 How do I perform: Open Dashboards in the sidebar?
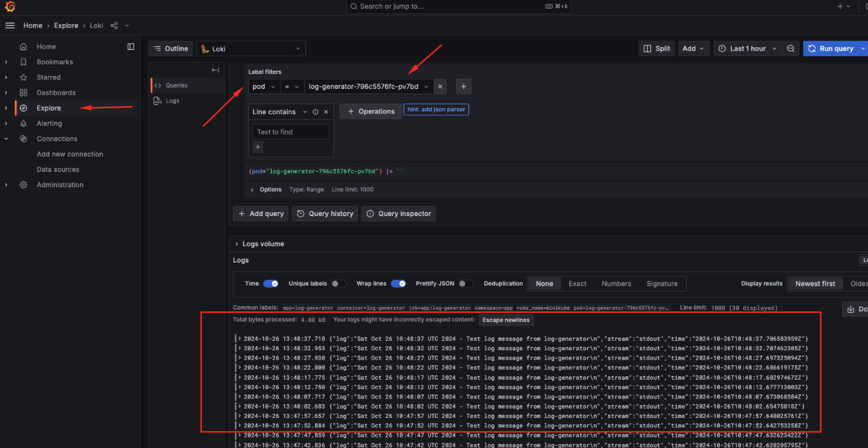[56, 92]
